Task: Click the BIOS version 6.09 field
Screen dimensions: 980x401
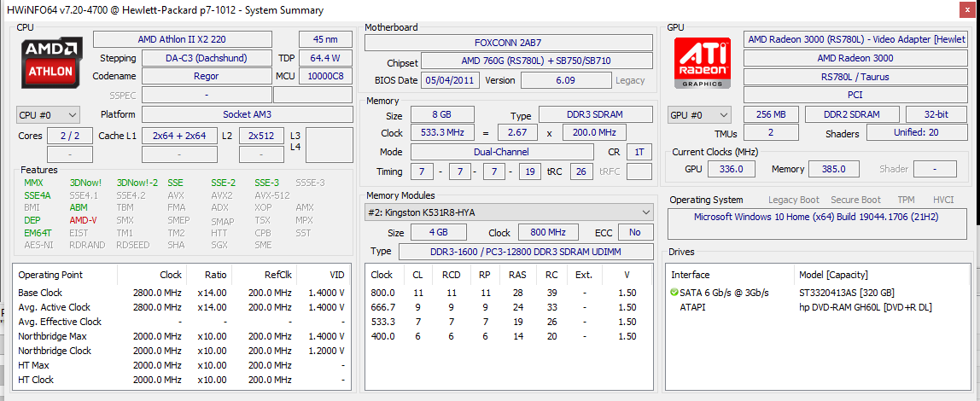Action: tap(566, 80)
